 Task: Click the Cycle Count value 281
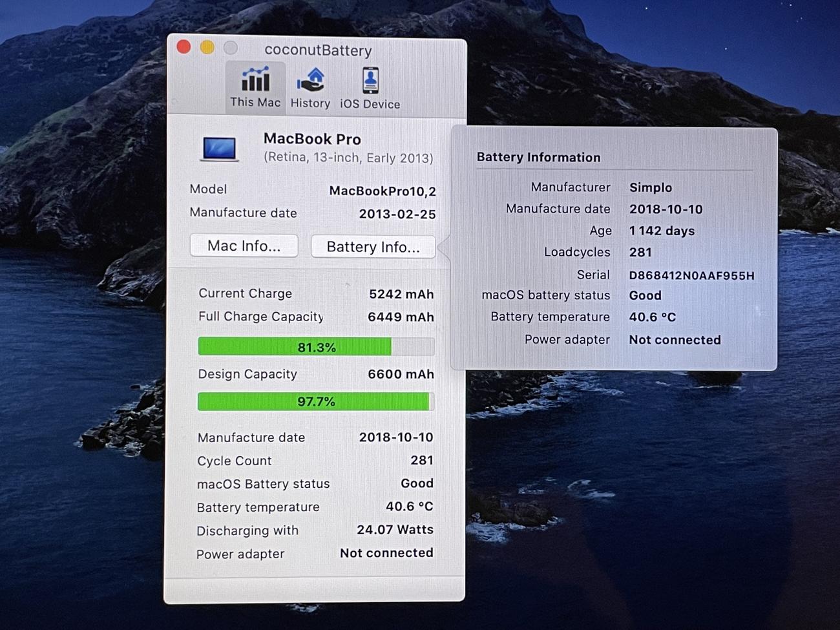(x=422, y=460)
